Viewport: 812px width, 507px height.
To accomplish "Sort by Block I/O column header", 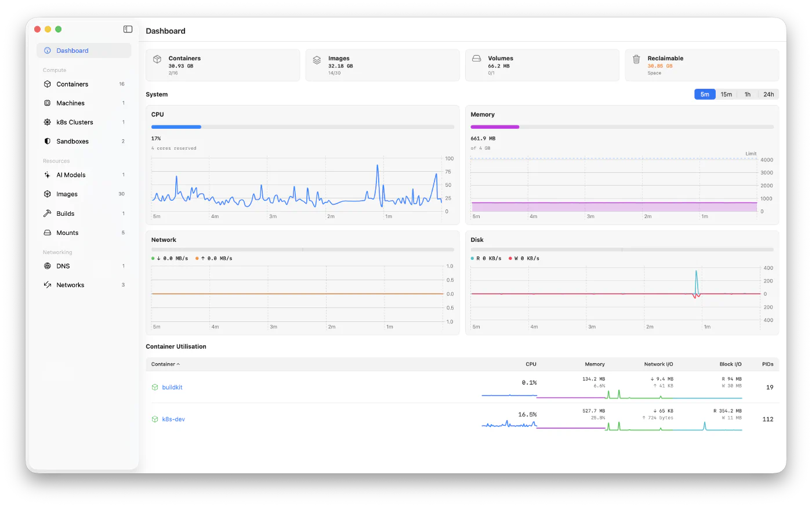I will 730,364.
